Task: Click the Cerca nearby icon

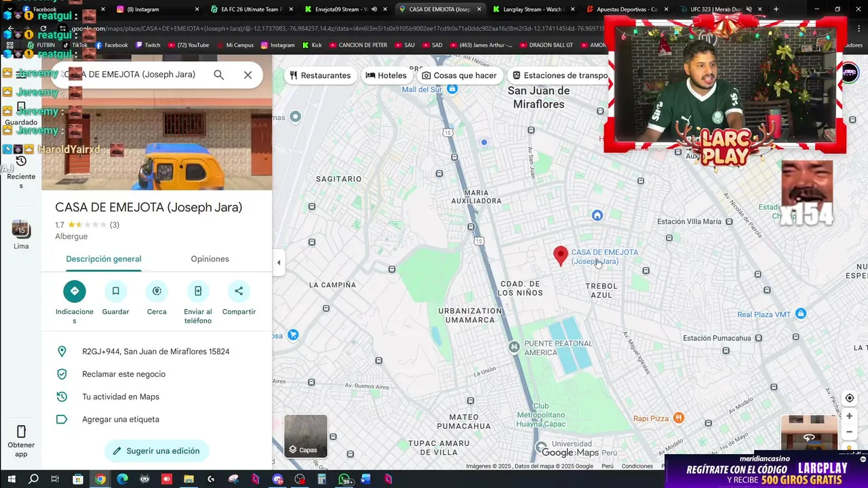Action: tap(157, 291)
